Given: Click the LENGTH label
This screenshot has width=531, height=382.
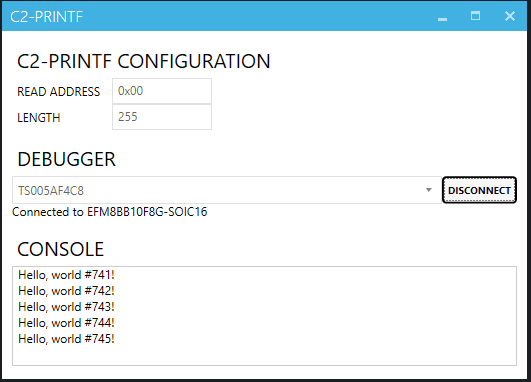Looking at the screenshot, I should 39,118.
